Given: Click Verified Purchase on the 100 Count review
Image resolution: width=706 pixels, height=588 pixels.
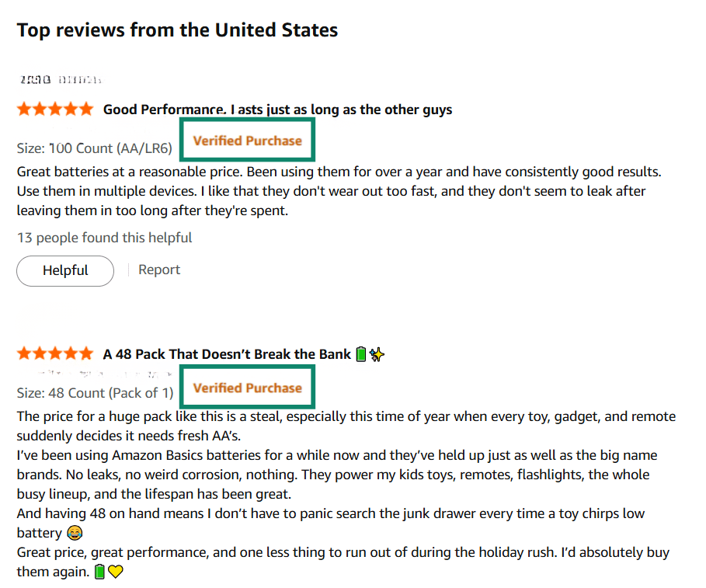Looking at the screenshot, I should tap(247, 141).
